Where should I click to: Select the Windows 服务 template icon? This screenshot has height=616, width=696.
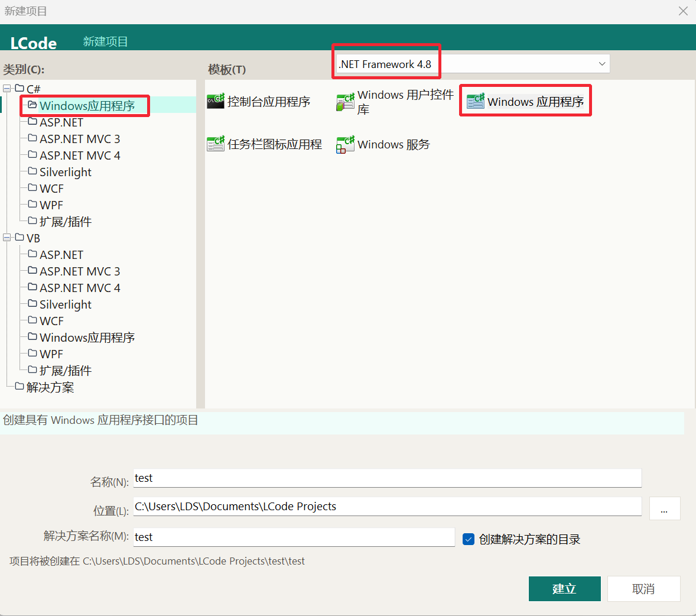click(x=345, y=145)
